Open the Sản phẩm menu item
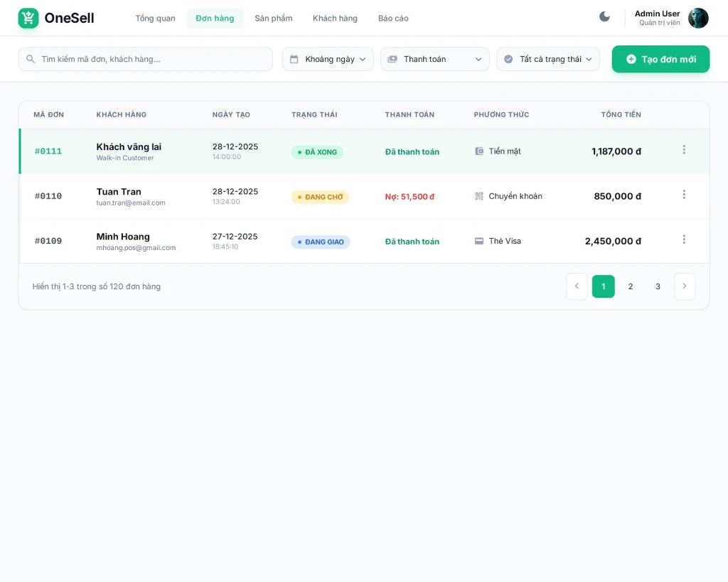Viewport: 728px width, 582px height. [x=274, y=18]
